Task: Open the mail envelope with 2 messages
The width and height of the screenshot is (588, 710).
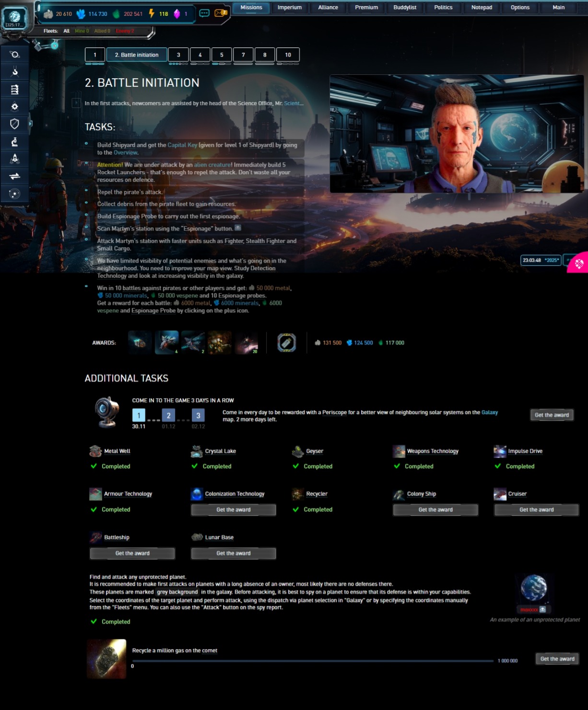Action: [x=221, y=13]
